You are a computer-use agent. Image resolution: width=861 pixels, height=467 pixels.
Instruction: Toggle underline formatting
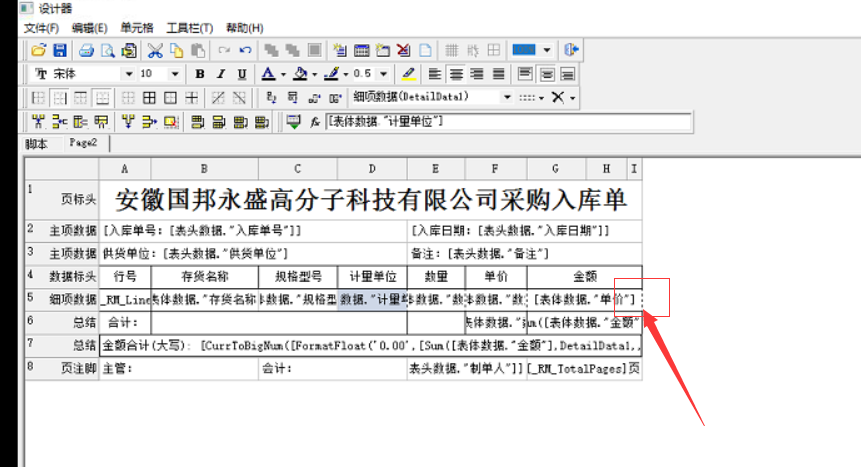point(242,74)
